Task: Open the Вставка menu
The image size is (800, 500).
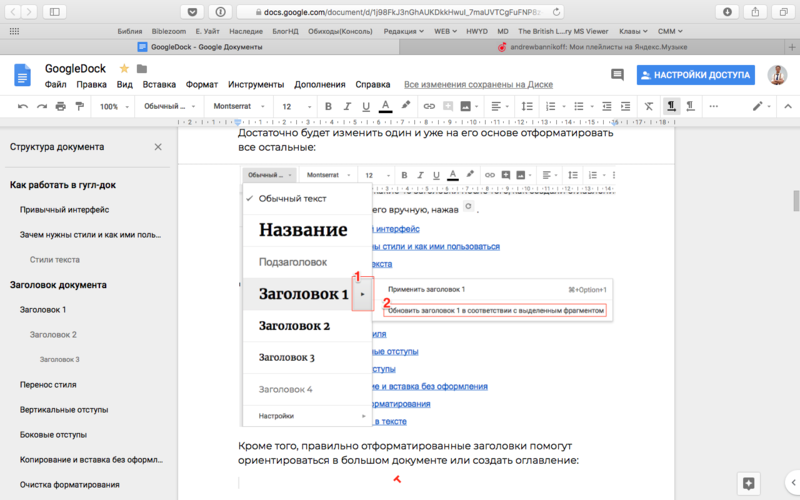Action: coord(159,85)
